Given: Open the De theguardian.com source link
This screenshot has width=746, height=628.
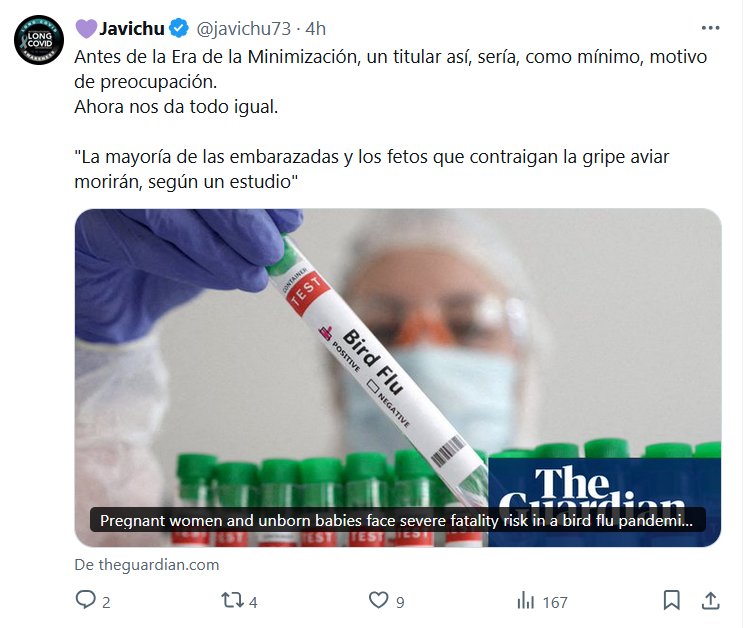Looking at the screenshot, I should [x=147, y=565].
